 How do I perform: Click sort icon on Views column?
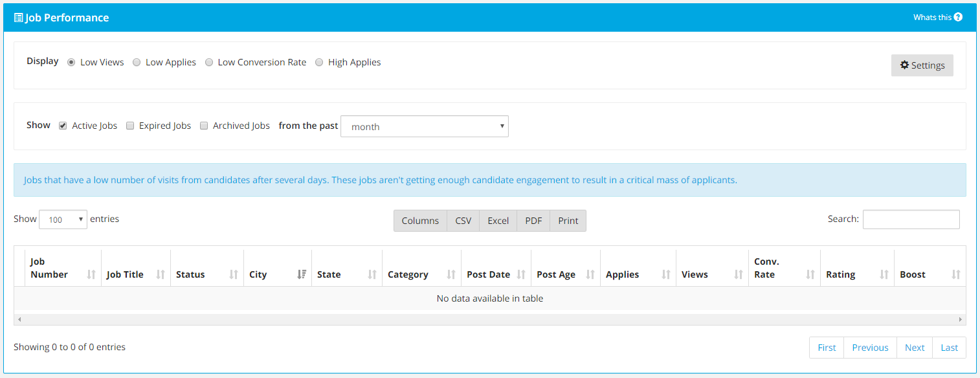tap(739, 274)
